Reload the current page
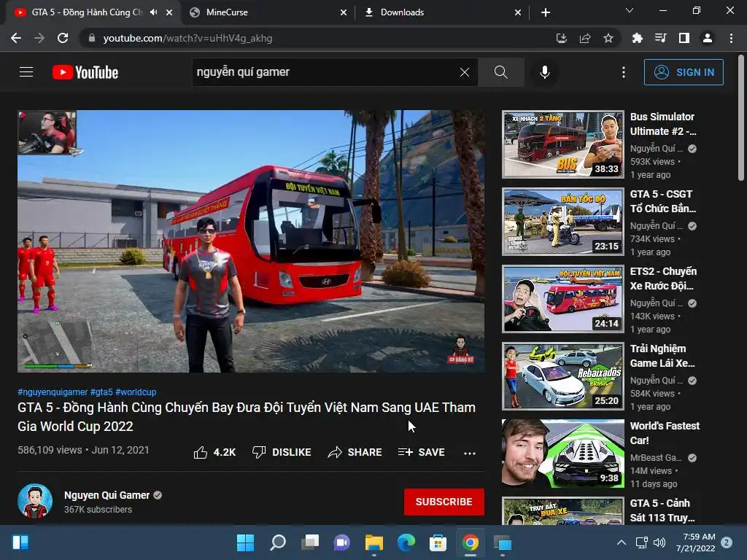Viewport: 747px width, 560px height. (63, 38)
